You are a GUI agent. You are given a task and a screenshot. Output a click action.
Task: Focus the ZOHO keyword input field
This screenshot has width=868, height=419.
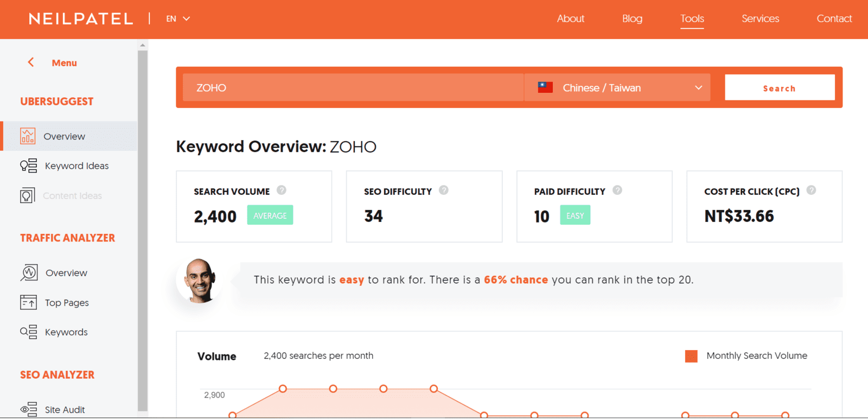click(x=353, y=87)
